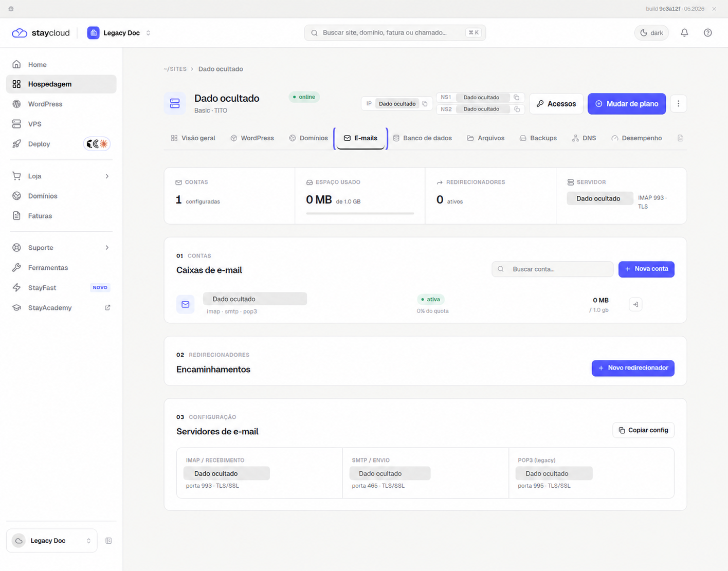Switch to DNS tab
Image resolution: width=728 pixels, height=571 pixels.
(584, 138)
